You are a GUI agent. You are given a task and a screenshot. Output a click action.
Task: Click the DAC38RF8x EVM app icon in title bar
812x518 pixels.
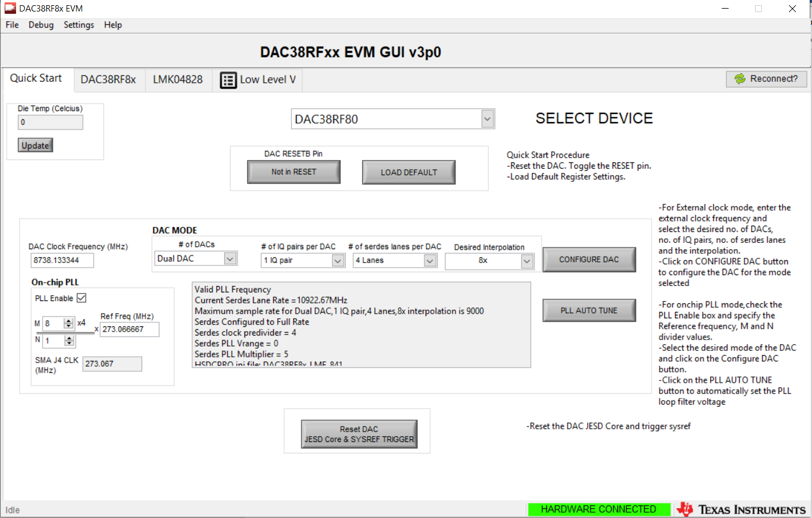click(10, 8)
